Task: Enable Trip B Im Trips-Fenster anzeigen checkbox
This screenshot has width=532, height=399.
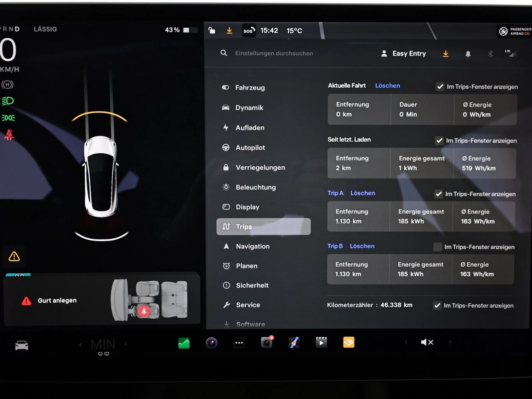Action: (x=438, y=246)
